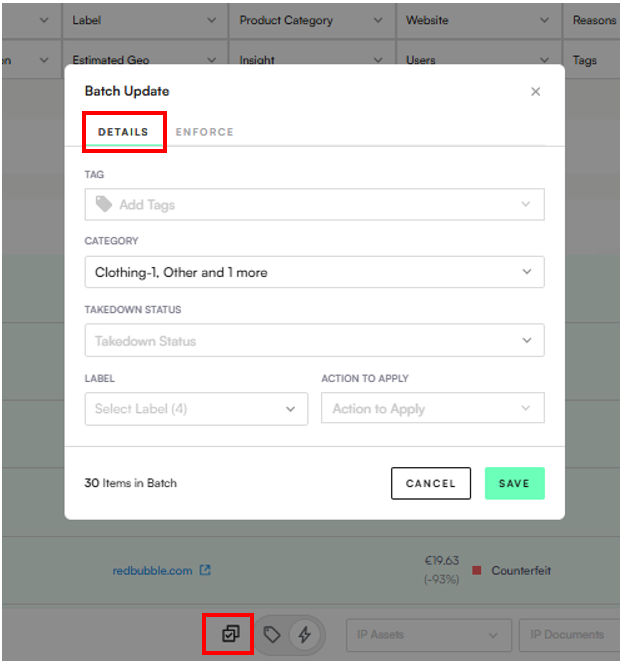Image resolution: width=620 pixels, height=661 pixels.
Task: Select the Details tab
Action: pyautogui.click(x=124, y=132)
